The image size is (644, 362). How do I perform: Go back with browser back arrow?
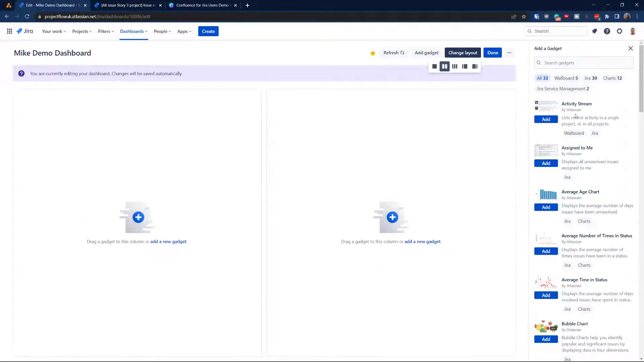7,16
